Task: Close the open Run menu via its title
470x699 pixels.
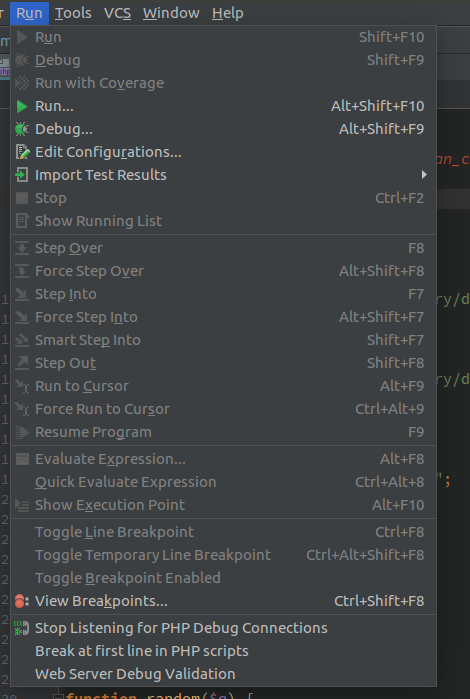Action: [29, 13]
